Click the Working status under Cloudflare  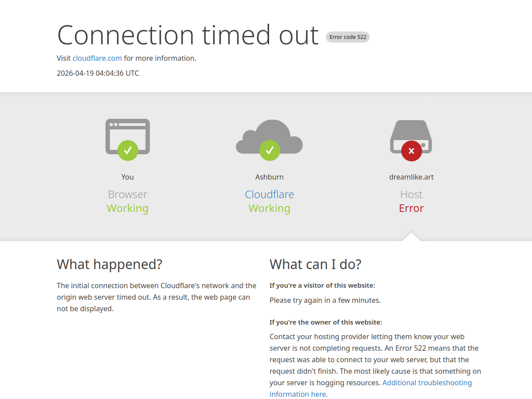269,208
